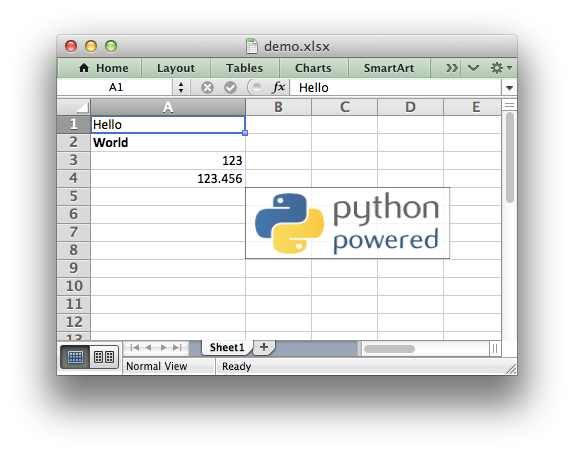
Task: Click the Name Box showing A1
Action: [x=116, y=88]
